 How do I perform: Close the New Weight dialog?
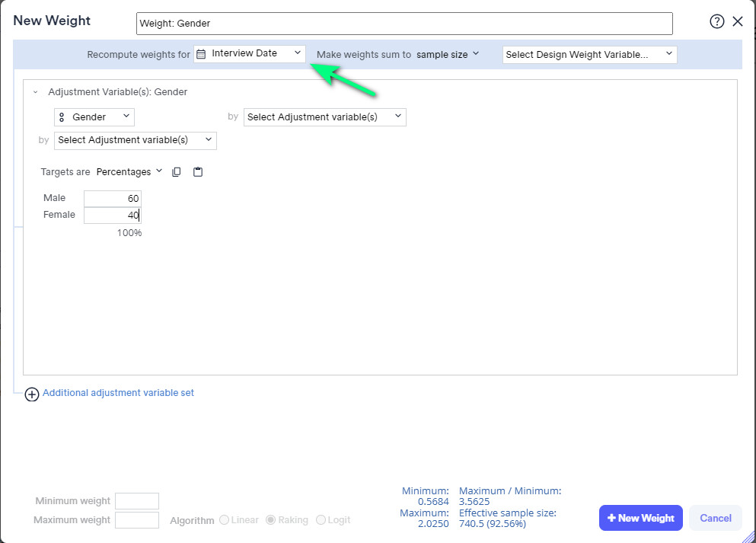[737, 21]
